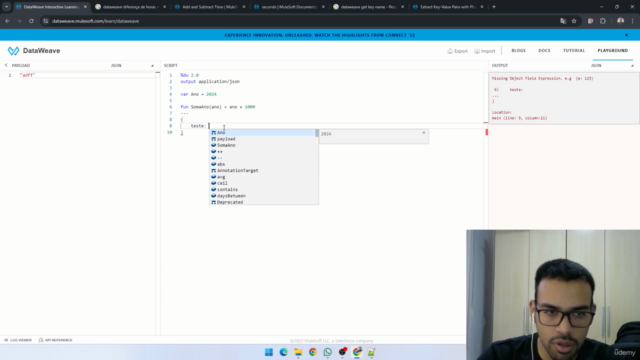Open the Connect '22 highlights banner link
Image resolution: width=640 pixels, height=360 pixels.
tap(320, 35)
